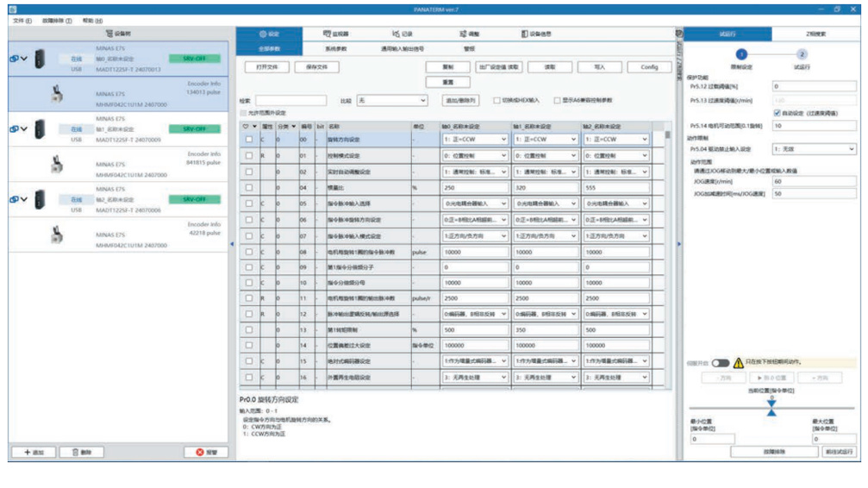Viewport: 868px width, 488px height.
Task: Select the motor image with 42218 pulse encoder
Action: (x=57, y=235)
